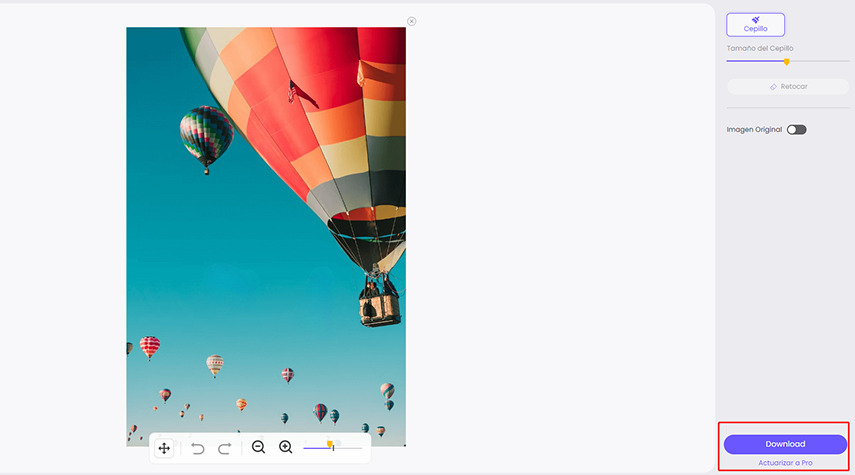Click the zoom level slider in bottom toolbar
This screenshot has width=855, height=475.
pos(333,448)
